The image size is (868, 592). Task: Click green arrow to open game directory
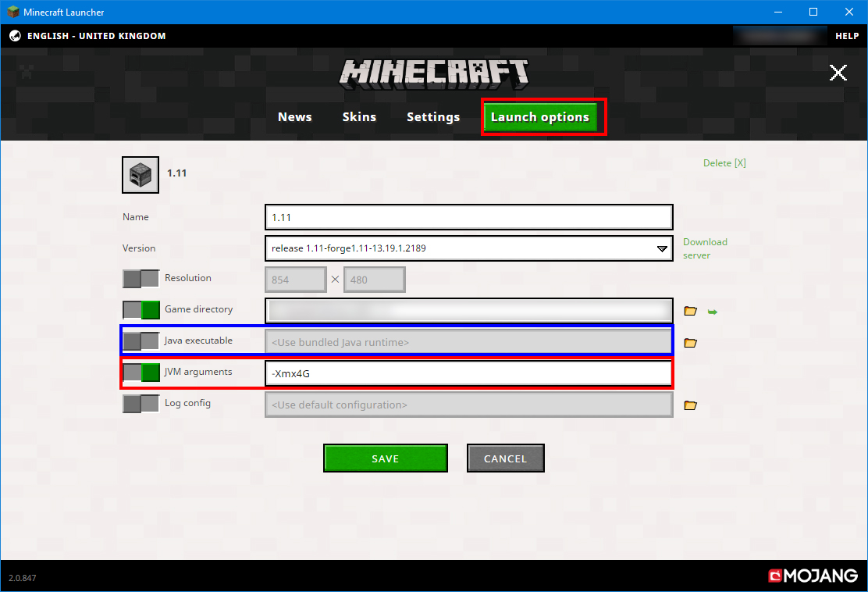(713, 312)
